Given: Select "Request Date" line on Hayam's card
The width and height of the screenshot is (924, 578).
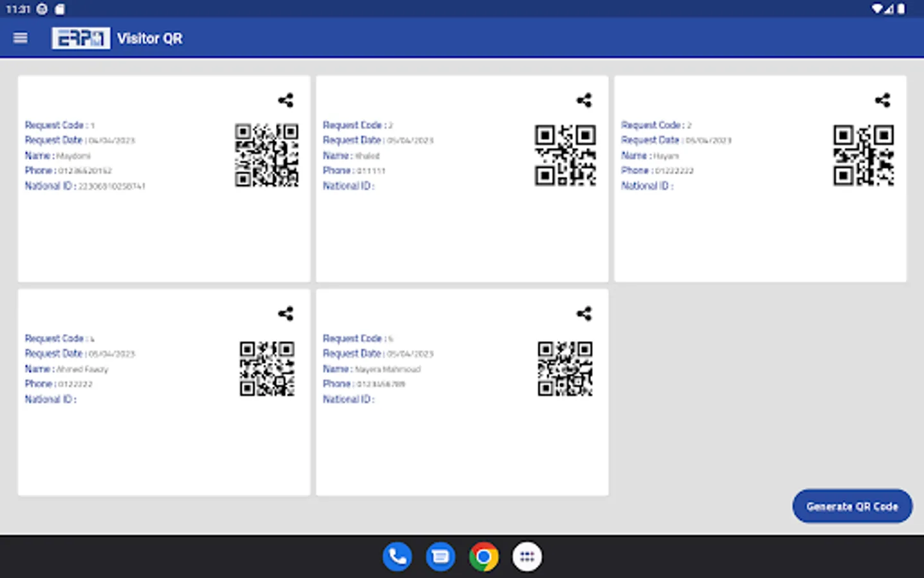Looking at the screenshot, I should pyautogui.click(x=676, y=140).
